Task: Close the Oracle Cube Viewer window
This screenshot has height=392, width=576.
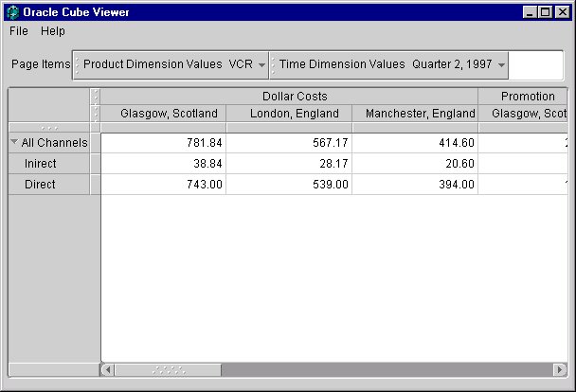Action: [562, 12]
